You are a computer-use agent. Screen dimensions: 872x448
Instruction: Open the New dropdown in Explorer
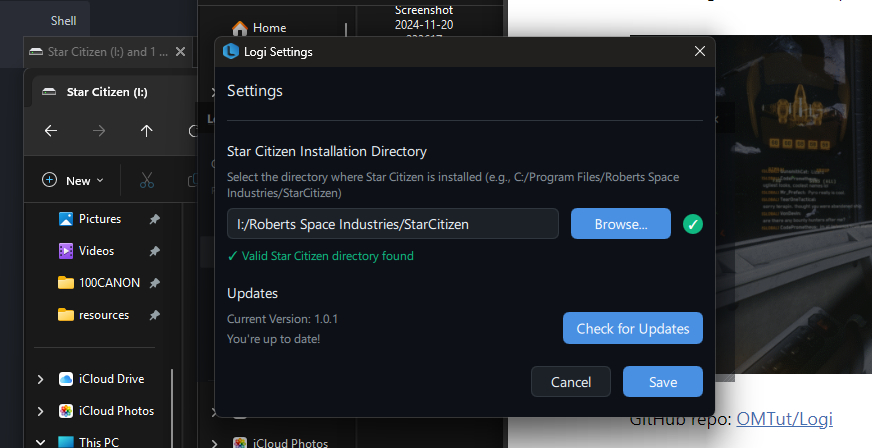74,181
